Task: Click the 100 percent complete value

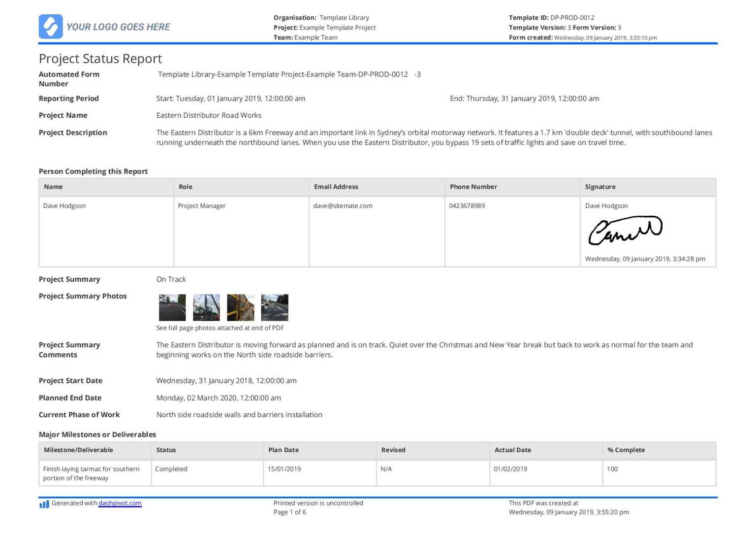Action: (613, 468)
